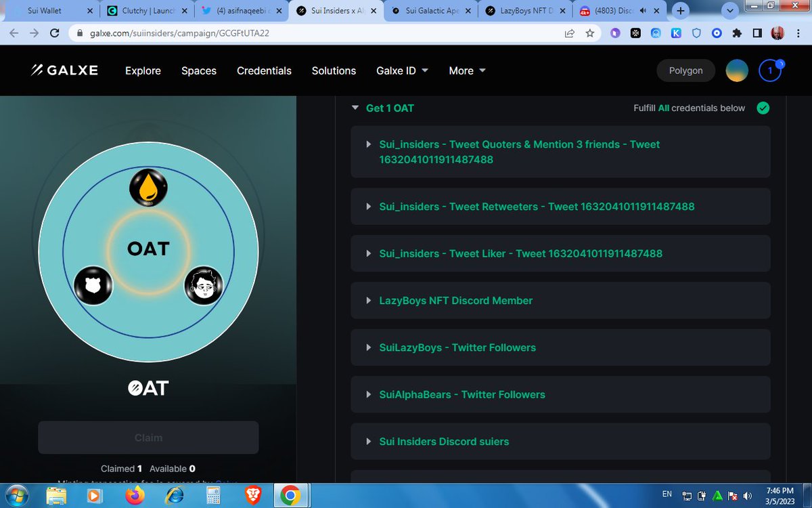Screen dimensions: 812x508
Task: Open the More dropdown in navigation
Action: click(468, 70)
